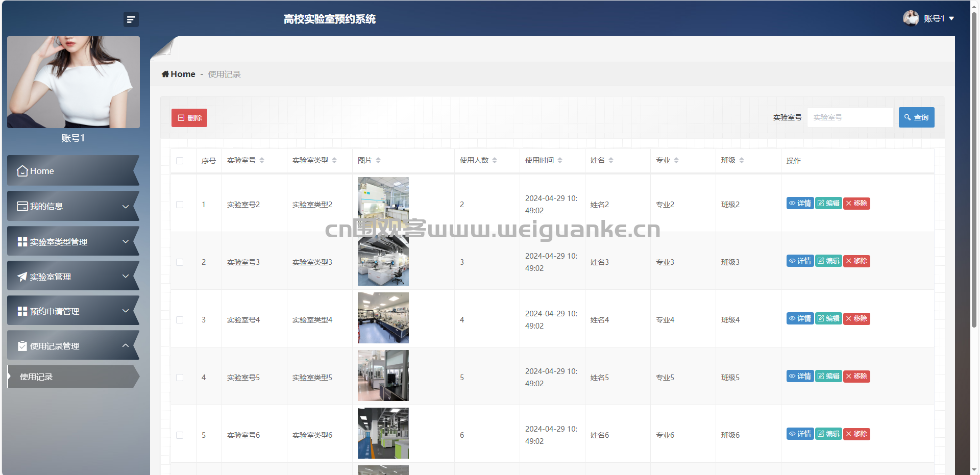This screenshot has height=475, width=980.
Task: Sort by the 专业 column arrows
Action: click(x=676, y=160)
